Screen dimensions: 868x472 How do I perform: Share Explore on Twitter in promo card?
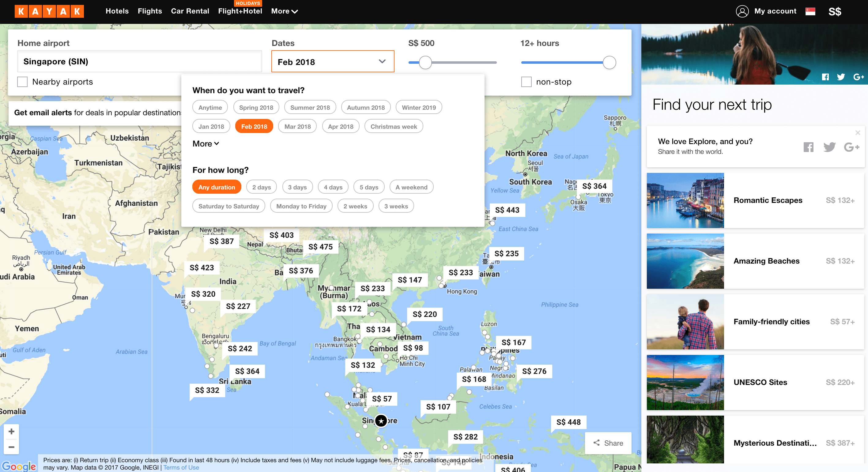[829, 147]
